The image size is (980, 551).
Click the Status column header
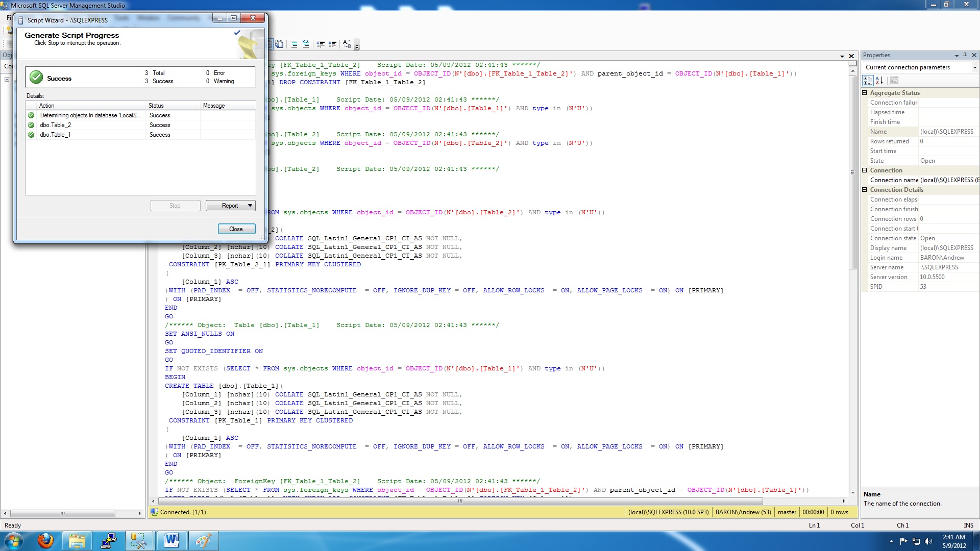pos(173,106)
